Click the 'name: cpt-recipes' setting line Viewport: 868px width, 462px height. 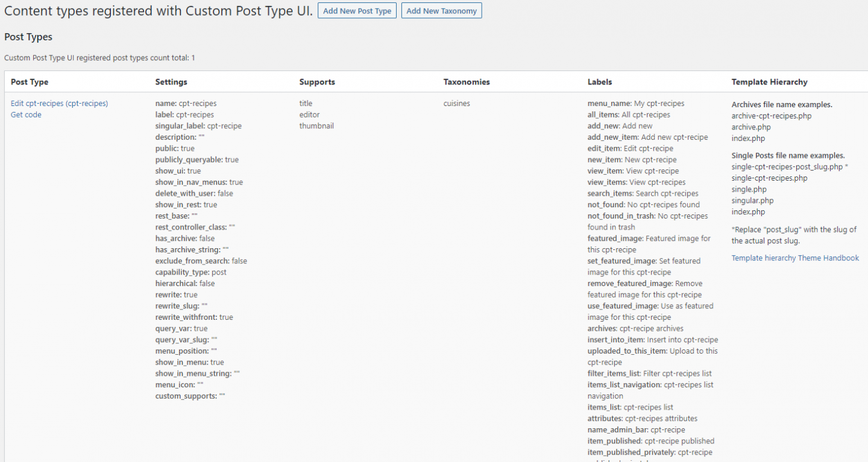point(186,104)
